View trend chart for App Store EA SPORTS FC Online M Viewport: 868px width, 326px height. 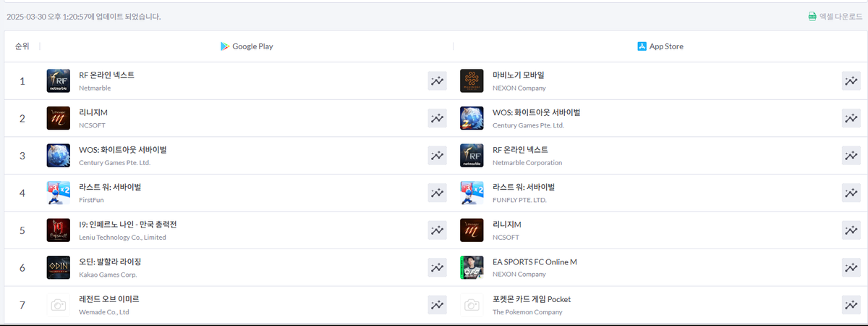(x=851, y=268)
